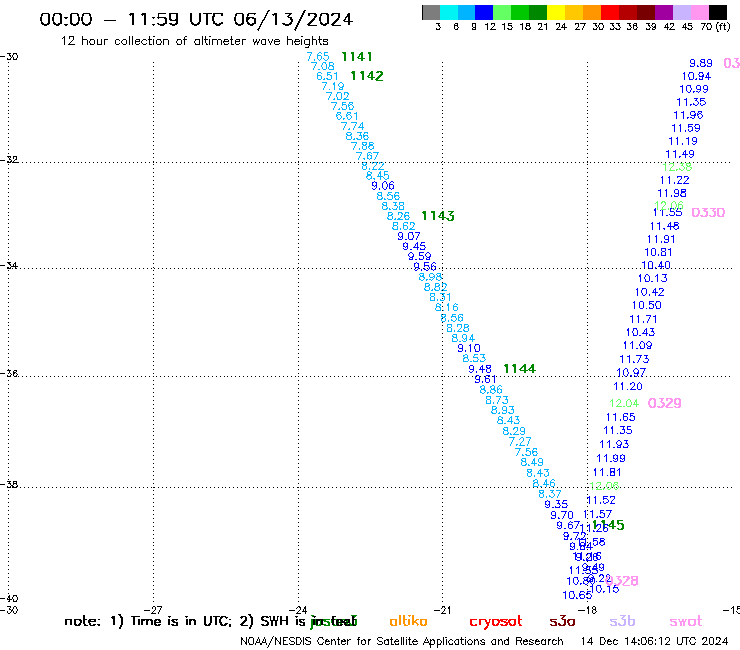Click the timestamp '14 Dec 14:06:12 UTC 2024'

coord(654,641)
